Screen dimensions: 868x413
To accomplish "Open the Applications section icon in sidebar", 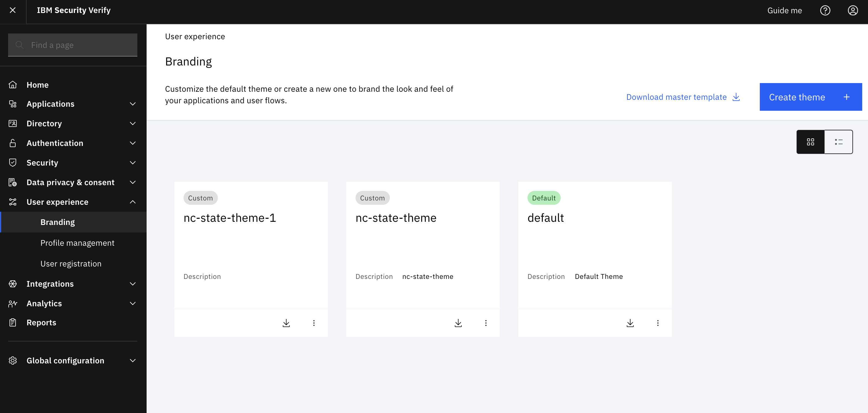I will [x=13, y=104].
